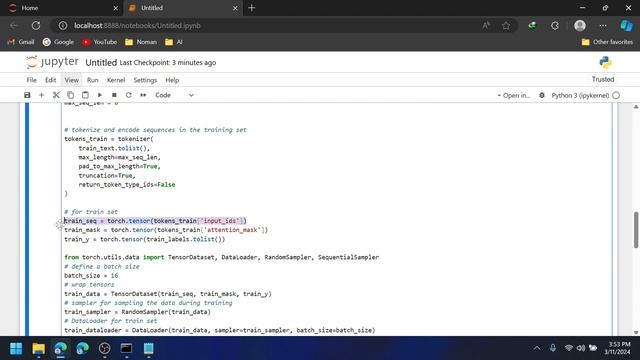Open the Run menu

pyautogui.click(x=93, y=80)
